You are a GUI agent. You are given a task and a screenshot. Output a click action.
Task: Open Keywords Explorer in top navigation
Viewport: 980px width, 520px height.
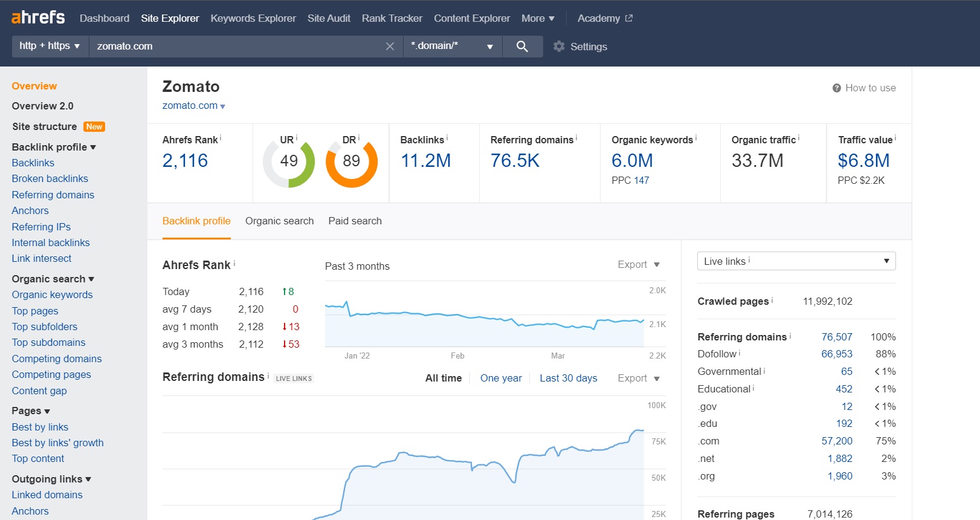point(253,18)
